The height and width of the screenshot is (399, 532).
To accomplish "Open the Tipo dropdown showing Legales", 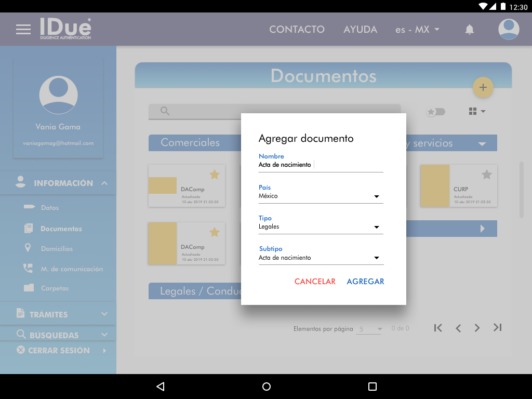I will click(x=321, y=227).
